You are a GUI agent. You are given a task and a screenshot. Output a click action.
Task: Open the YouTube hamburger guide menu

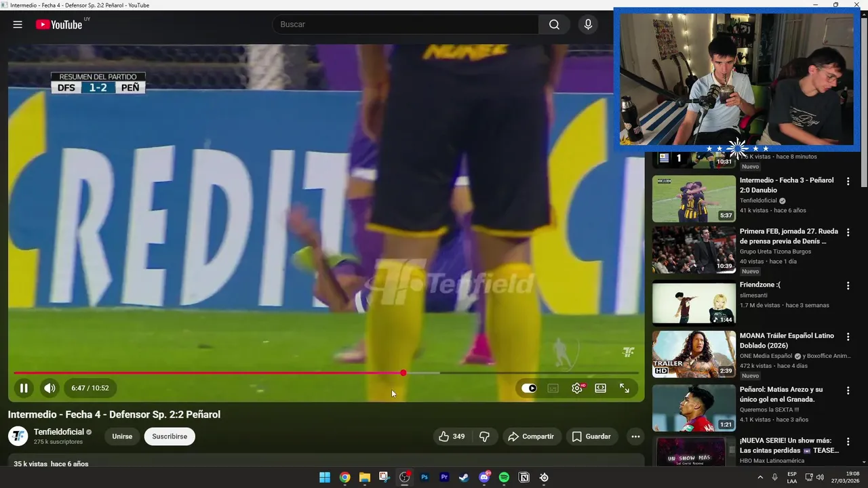pyautogui.click(x=18, y=24)
